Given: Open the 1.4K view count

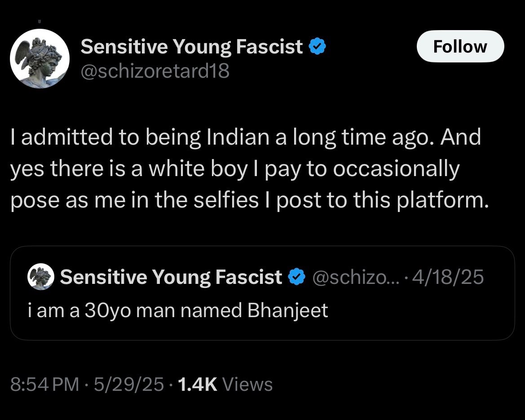Looking at the screenshot, I should click(198, 385).
